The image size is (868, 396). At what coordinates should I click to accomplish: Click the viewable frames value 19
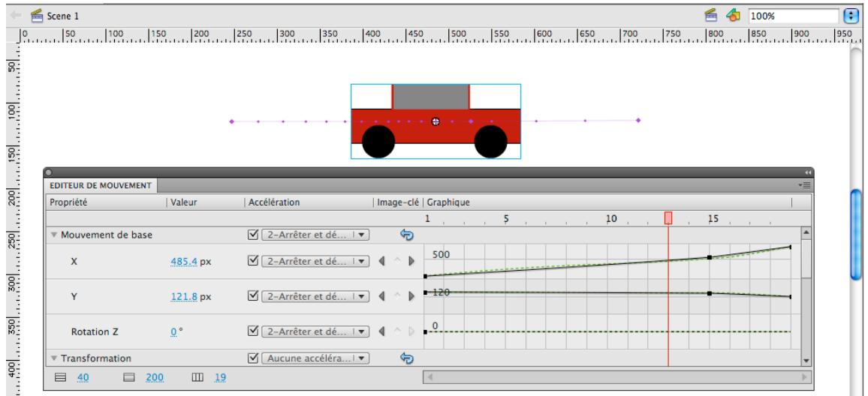click(220, 378)
